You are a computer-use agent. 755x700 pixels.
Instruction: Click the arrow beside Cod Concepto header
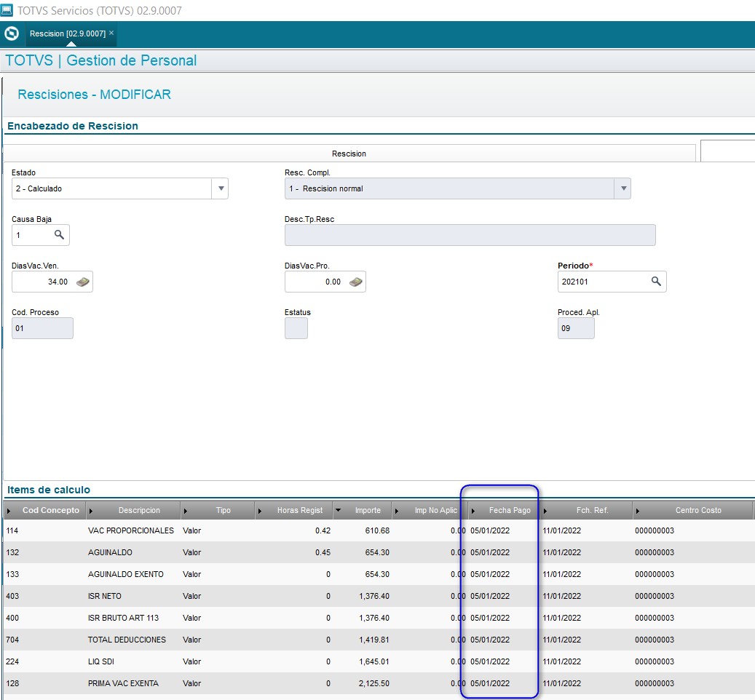pyautogui.click(x=8, y=510)
